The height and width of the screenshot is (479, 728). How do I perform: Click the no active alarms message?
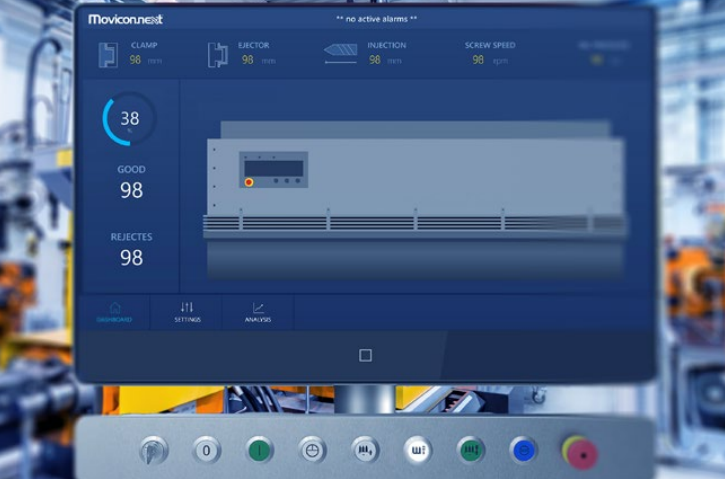376,19
